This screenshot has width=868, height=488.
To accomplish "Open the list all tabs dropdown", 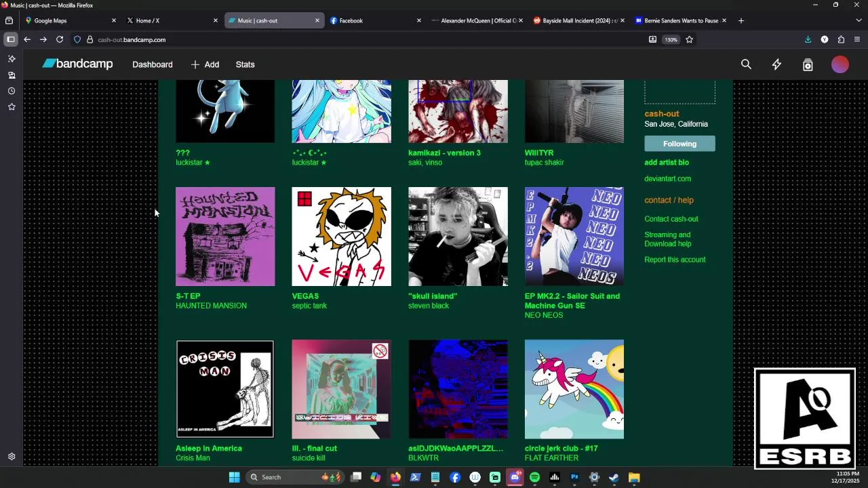I will [x=858, y=20].
